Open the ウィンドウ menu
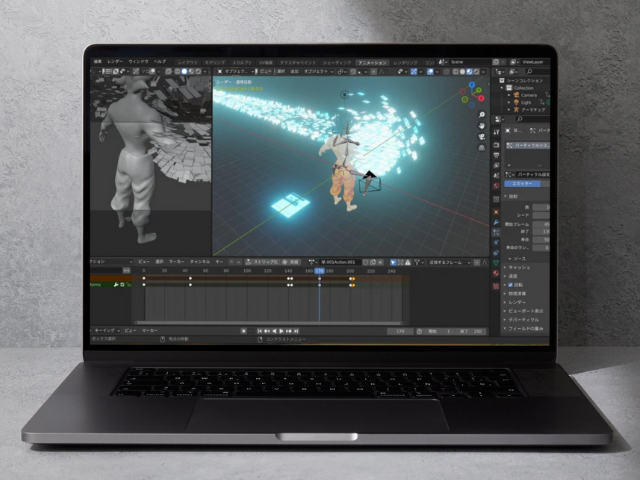 [138, 62]
